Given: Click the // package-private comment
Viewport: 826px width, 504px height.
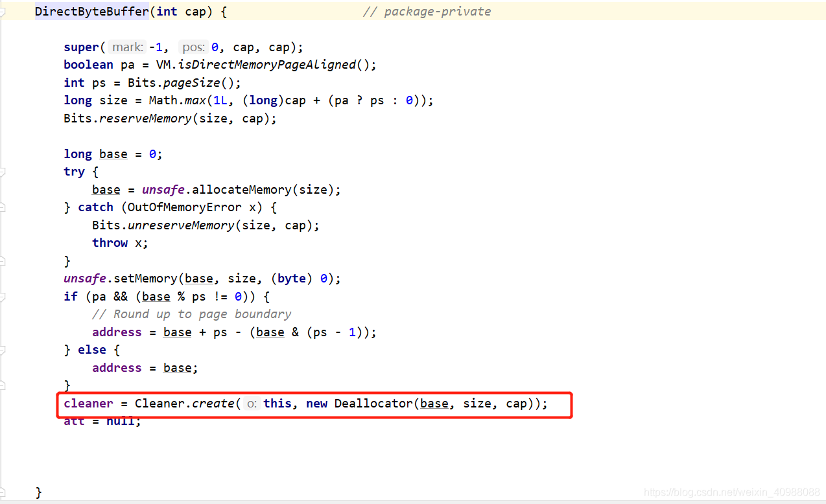Looking at the screenshot, I should (x=427, y=12).
